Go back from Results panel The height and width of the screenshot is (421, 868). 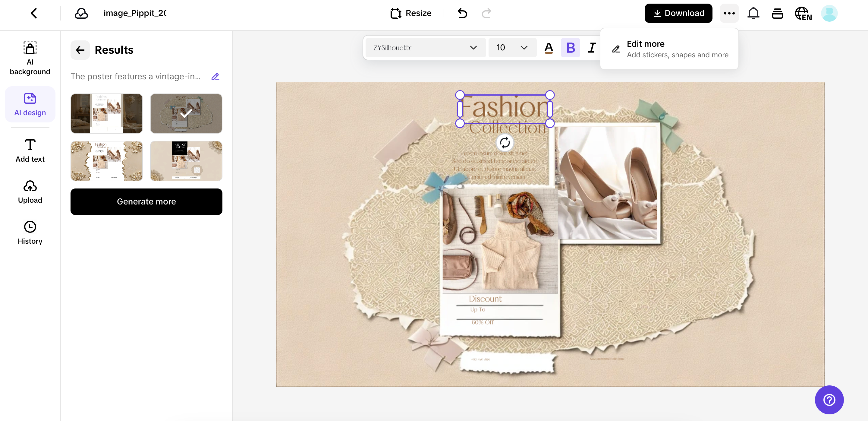pyautogui.click(x=80, y=50)
